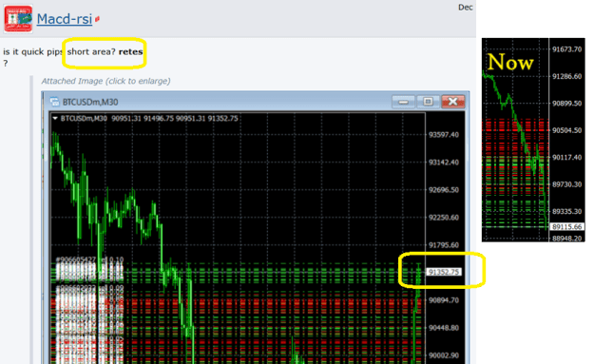Maximize the BTCUSDm,M30 chart window
Screen dimensions: 594x364
point(428,102)
